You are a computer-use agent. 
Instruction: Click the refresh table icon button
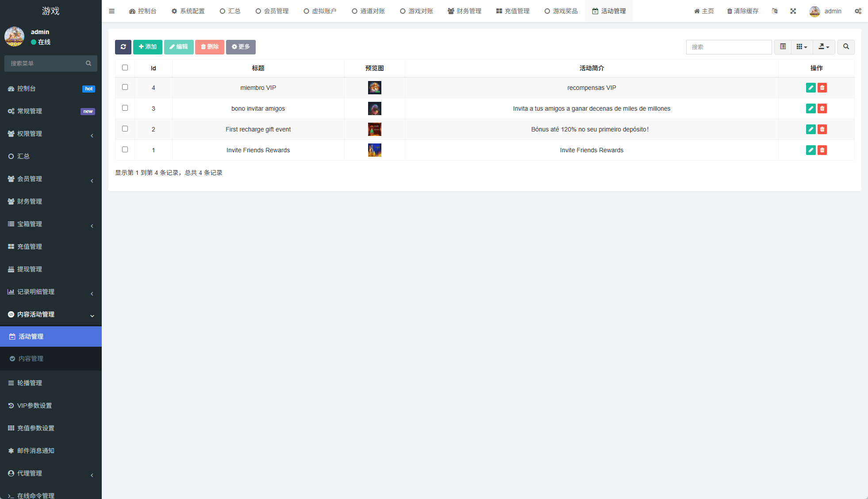(123, 47)
